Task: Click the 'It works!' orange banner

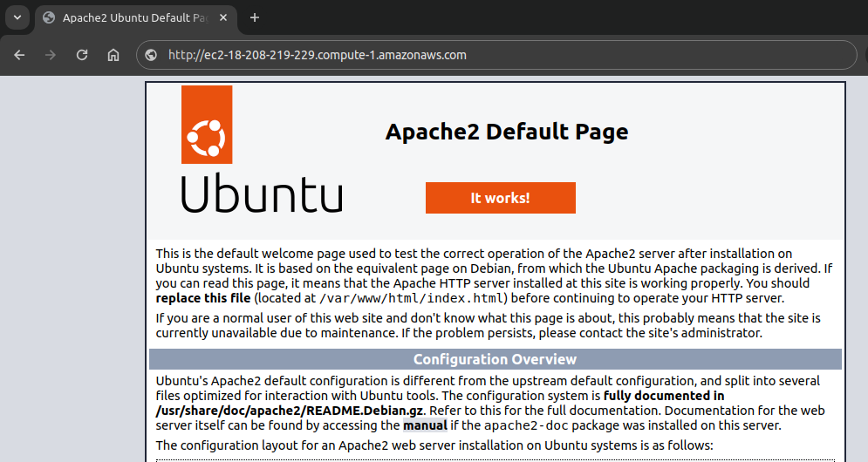Action: click(501, 198)
